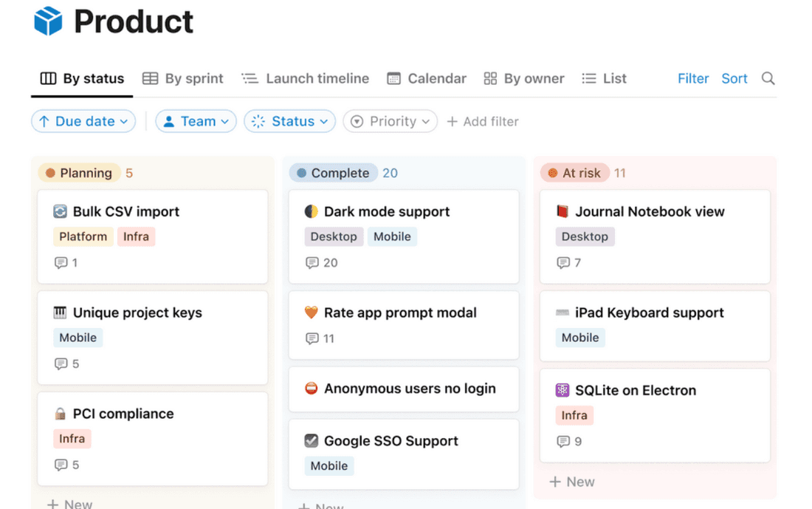Click the SQLite on Electron atom icon
812x509 pixels.
tap(562, 390)
